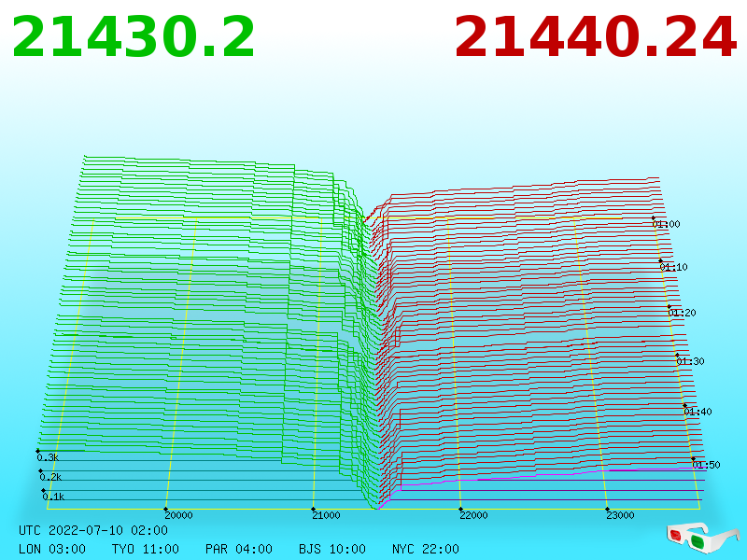This screenshot has width=747, height=560.
Task: Click the green bid price 21430.2
Action: point(134,37)
